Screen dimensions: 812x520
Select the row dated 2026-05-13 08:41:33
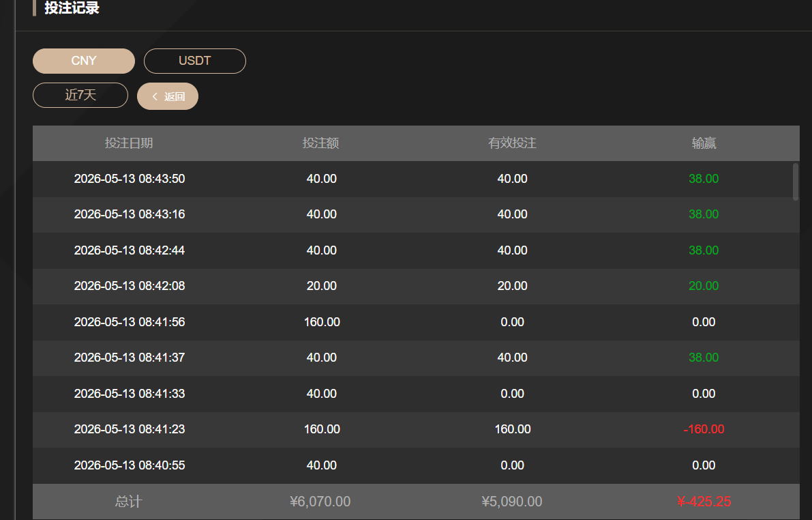(416, 394)
